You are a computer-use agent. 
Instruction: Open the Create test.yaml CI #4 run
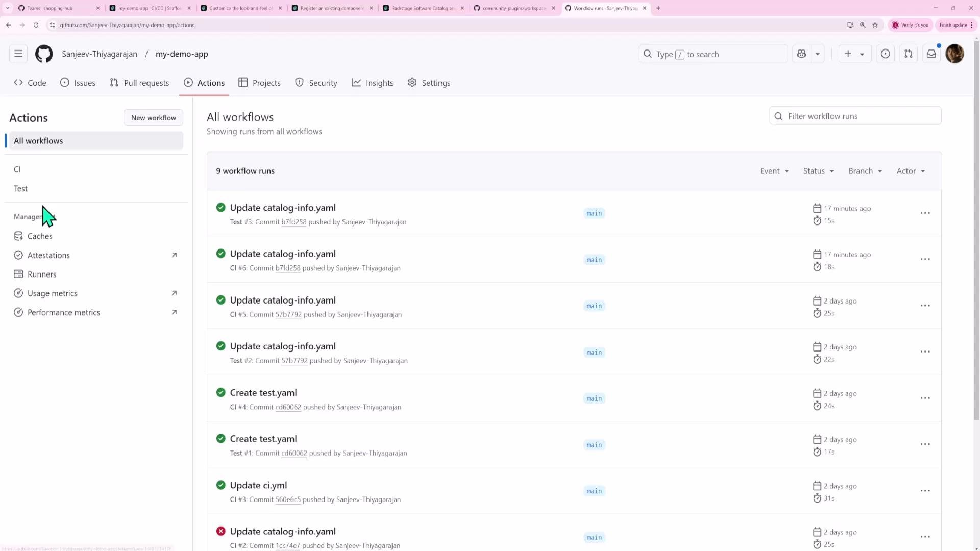(263, 393)
